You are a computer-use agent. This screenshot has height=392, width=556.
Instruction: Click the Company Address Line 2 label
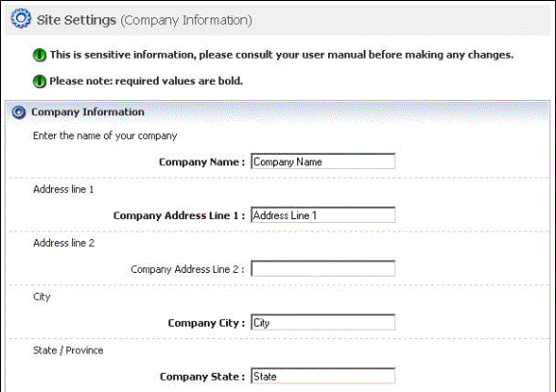pos(188,269)
